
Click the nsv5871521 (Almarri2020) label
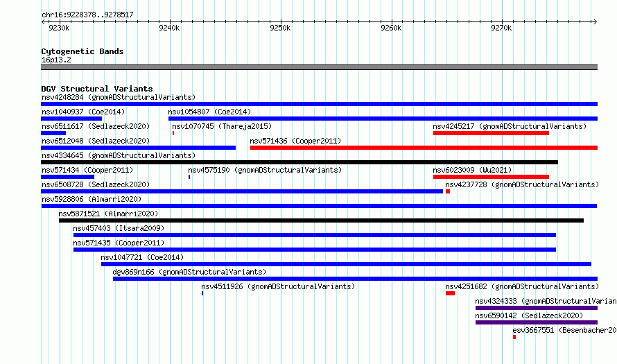[108, 214]
